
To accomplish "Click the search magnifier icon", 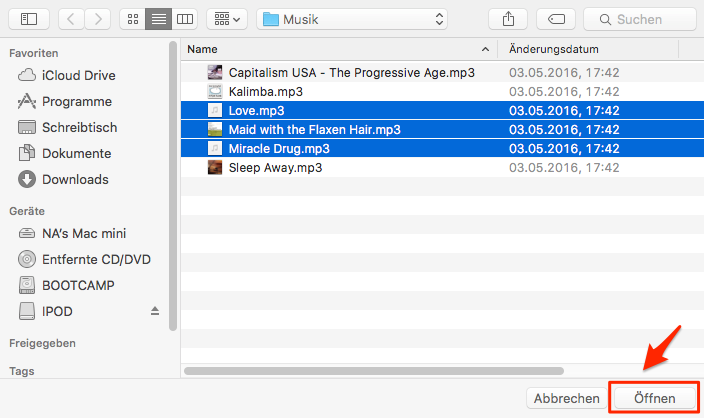I will 605,20.
